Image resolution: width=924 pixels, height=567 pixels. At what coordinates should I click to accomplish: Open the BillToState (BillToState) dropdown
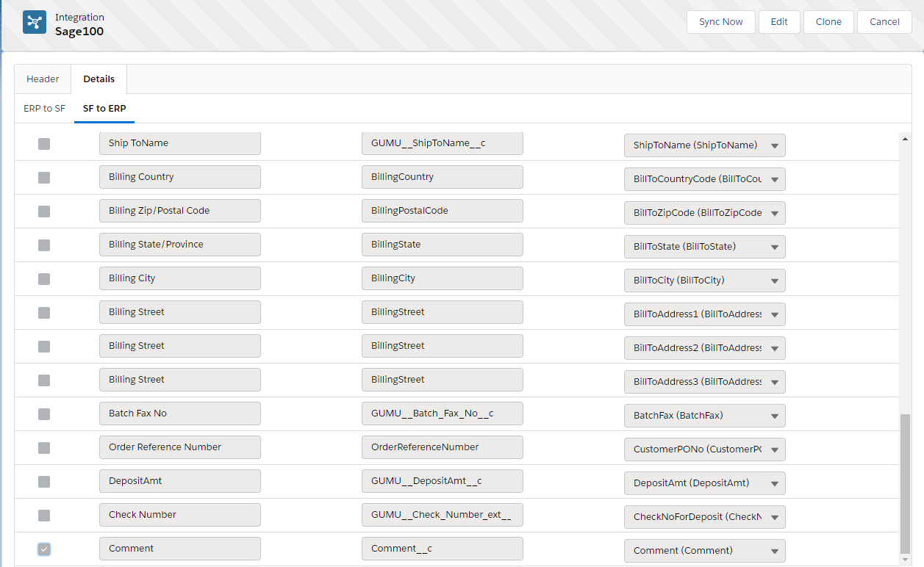[x=704, y=247]
